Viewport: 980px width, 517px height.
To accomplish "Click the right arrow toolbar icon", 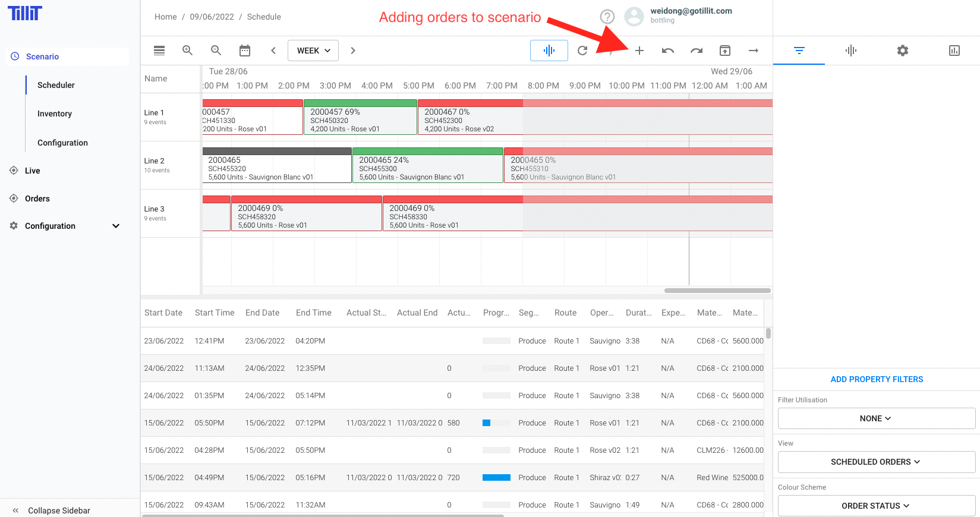I will coord(754,51).
